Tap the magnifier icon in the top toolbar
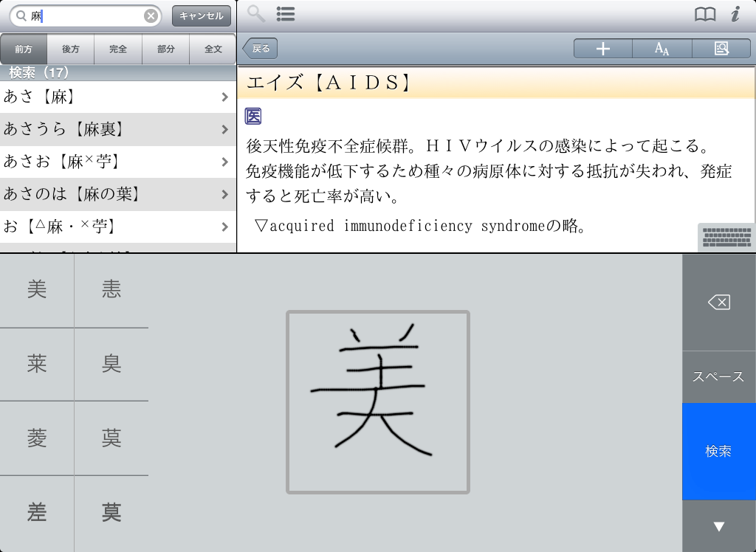This screenshot has height=552, width=756. pos(255,13)
